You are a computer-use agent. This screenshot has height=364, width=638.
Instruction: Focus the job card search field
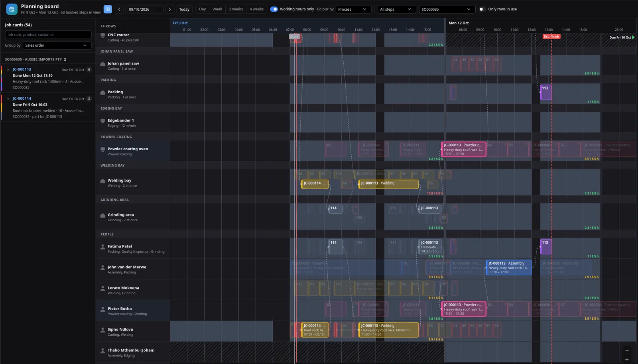click(x=48, y=35)
